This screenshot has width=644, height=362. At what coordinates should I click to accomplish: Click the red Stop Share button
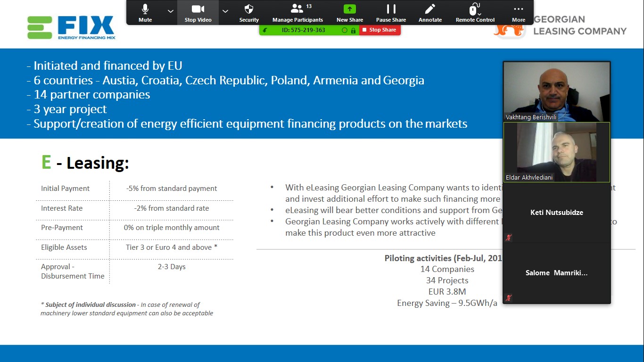(380, 30)
